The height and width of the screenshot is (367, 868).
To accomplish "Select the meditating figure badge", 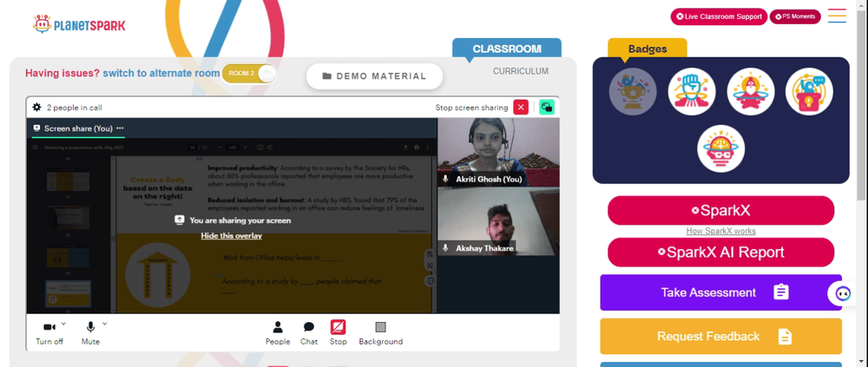I will (x=751, y=92).
